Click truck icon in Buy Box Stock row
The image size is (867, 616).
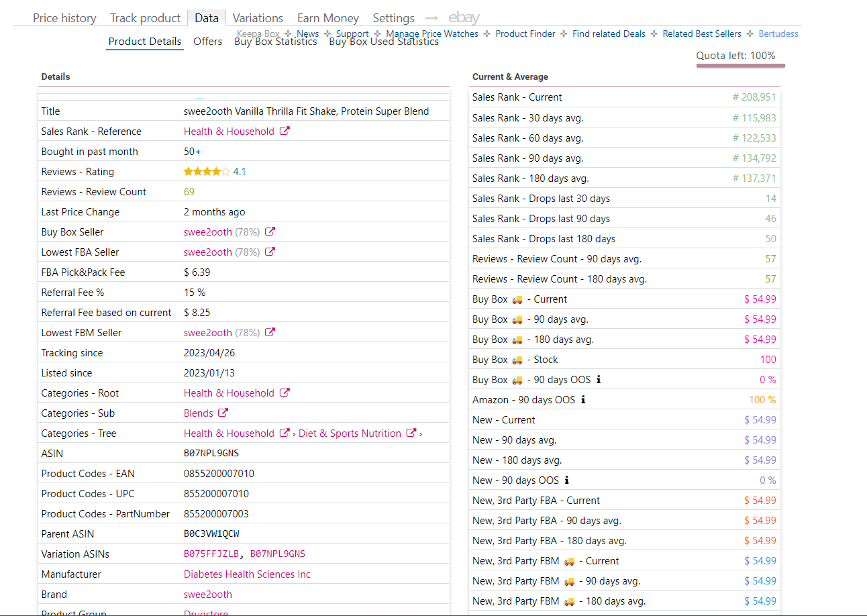point(517,360)
